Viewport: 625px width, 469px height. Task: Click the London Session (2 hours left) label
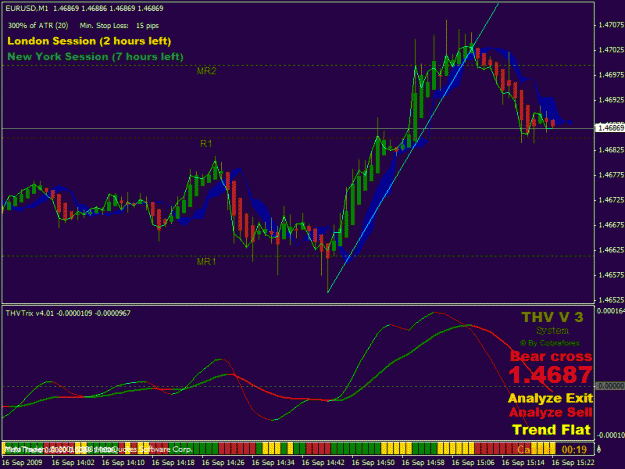click(x=89, y=41)
